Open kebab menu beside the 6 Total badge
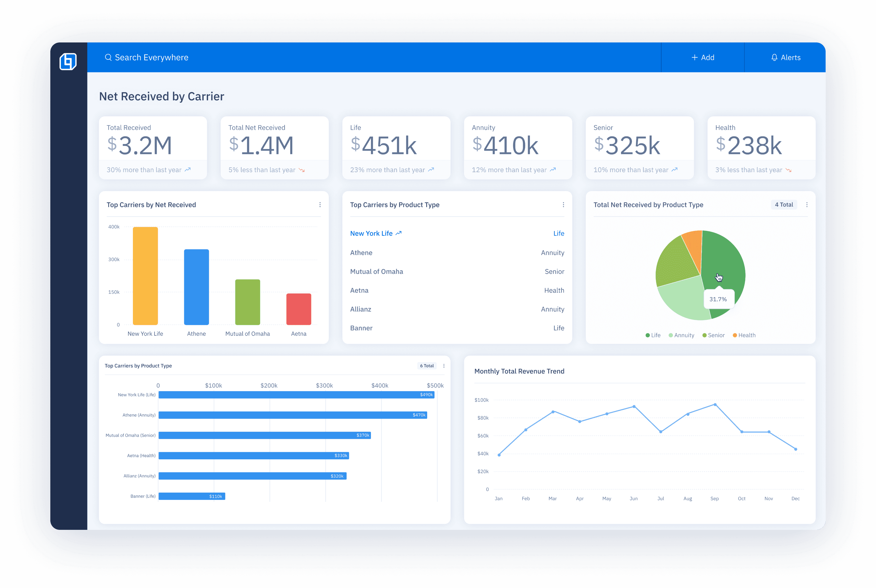 [x=444, y=366]
